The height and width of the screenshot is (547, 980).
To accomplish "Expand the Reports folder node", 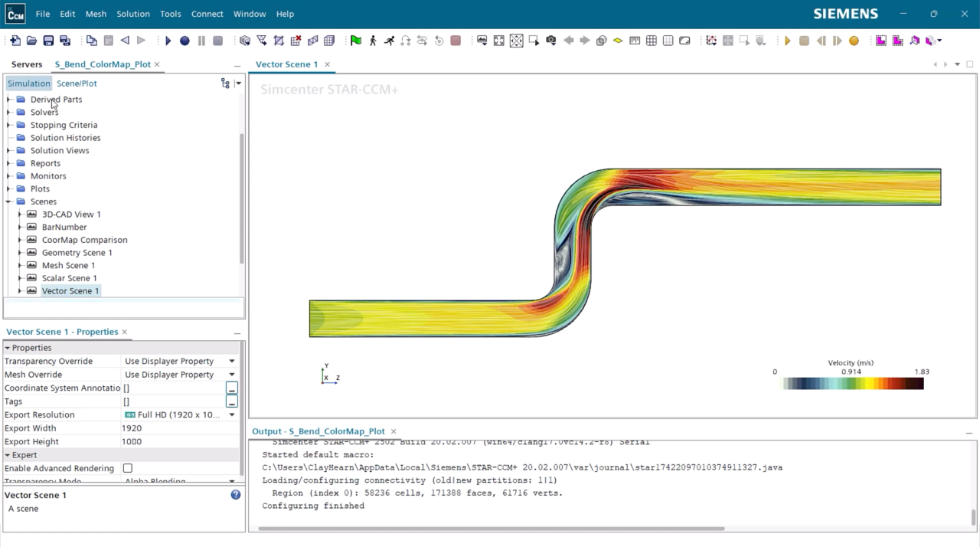I will click(x=8, y=163).
